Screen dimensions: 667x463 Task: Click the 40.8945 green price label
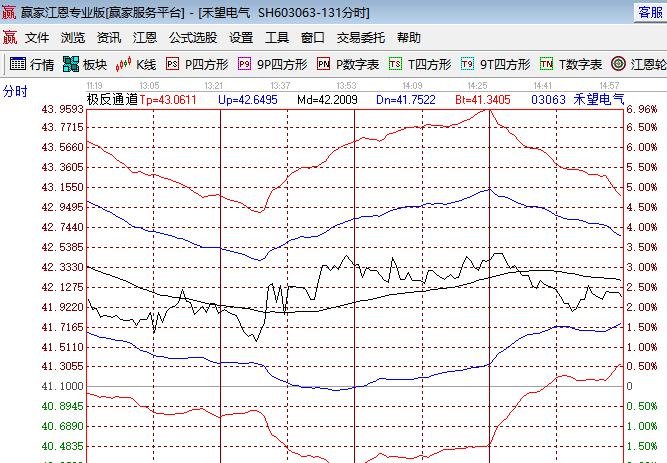[62, 406]
